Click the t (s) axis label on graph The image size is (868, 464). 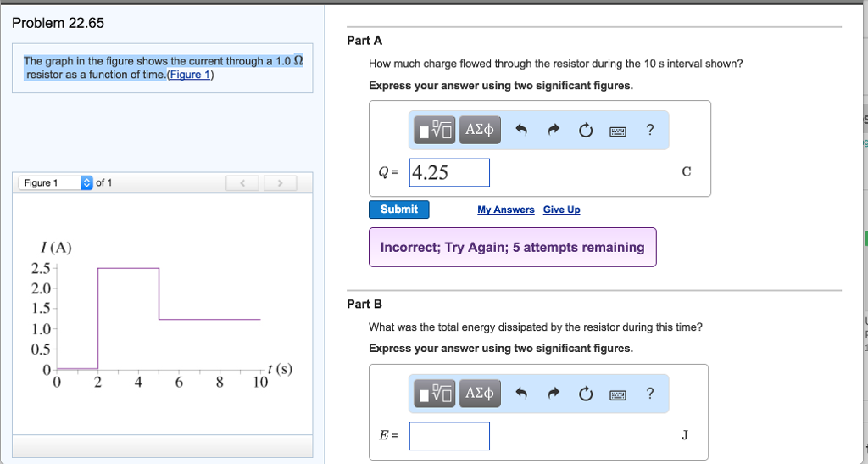tap(280, 369)
